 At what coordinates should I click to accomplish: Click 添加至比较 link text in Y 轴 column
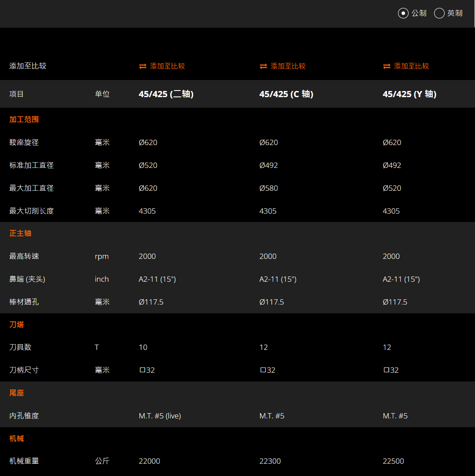pyautogui.click(x=411, y=66)
